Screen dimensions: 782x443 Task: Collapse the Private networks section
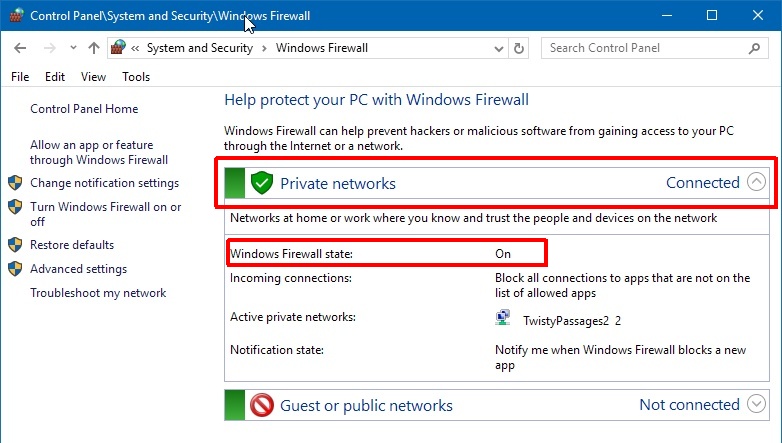point(756,182)
